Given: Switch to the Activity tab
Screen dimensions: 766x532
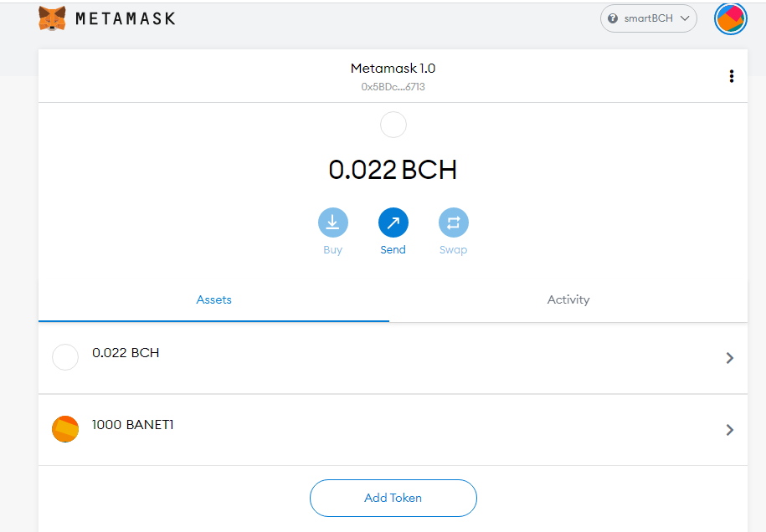Looking at the screenshot, I should [568, 300].
